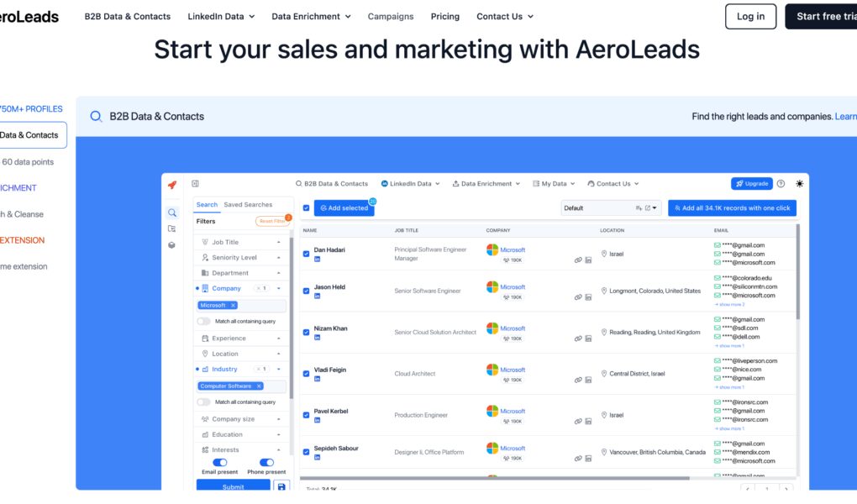Open the Pricing page from top navigation
This screenshot has height=504, width=857.
tap(444, 16)
